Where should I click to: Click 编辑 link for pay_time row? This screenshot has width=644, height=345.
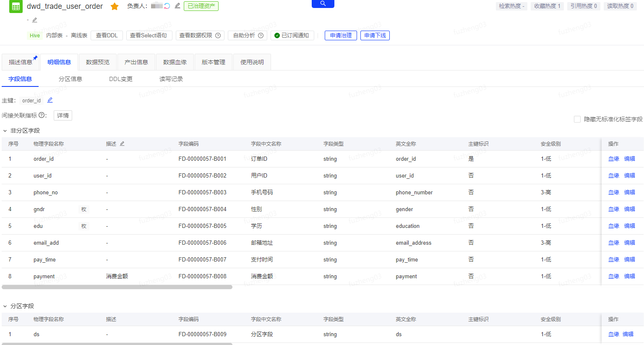[630, 259]
